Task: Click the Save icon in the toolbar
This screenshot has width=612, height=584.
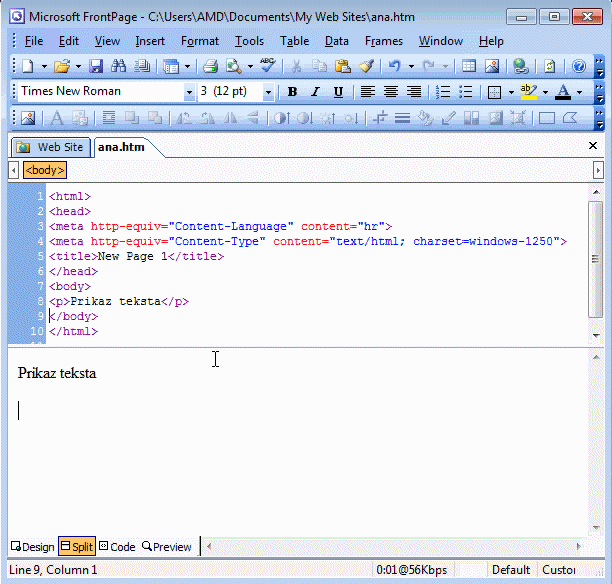Action: pos(96,66)
